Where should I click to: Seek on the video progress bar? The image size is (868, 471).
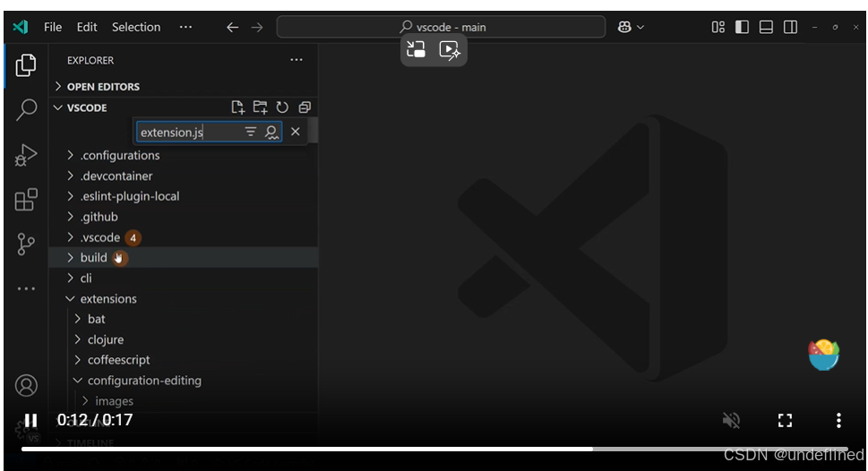click(x=434, y=449)
